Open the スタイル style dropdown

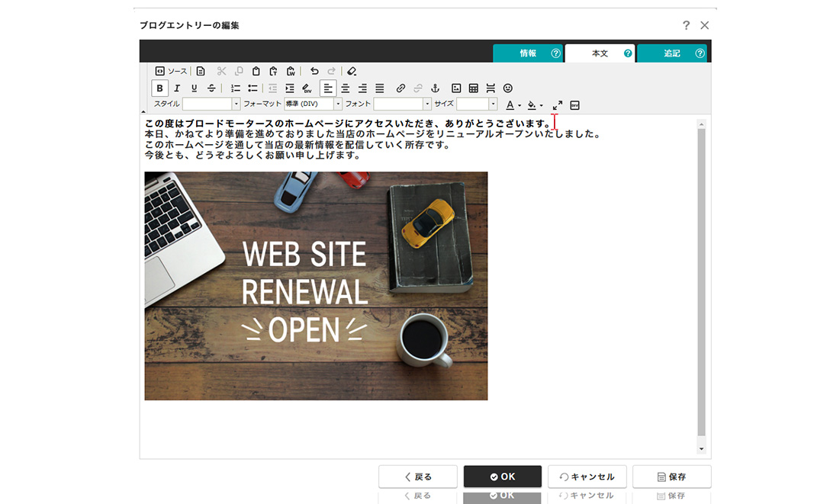[x=211, y=104]
